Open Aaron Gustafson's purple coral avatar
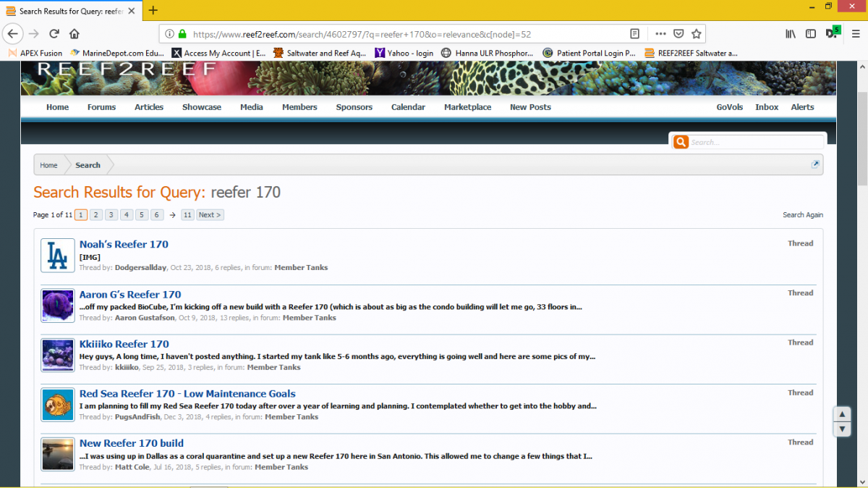 pyautogui.click(x=58, y=306)
